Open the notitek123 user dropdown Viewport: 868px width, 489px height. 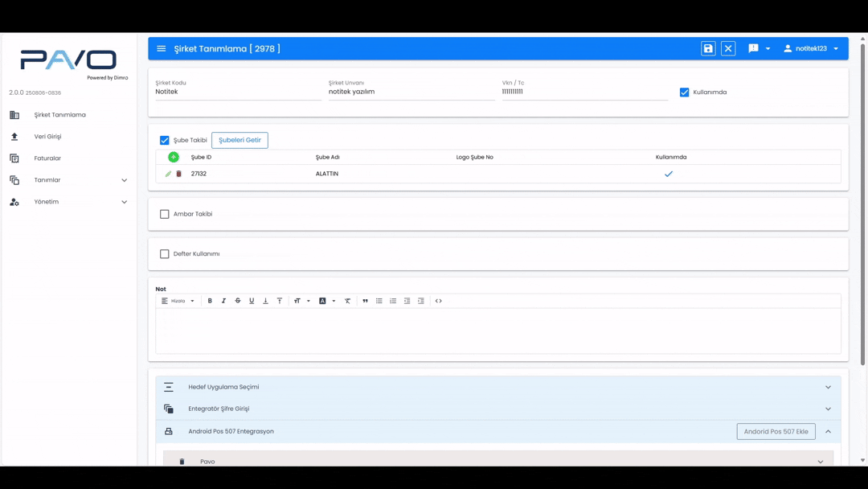pyautogui.click(x=811, y=49)
